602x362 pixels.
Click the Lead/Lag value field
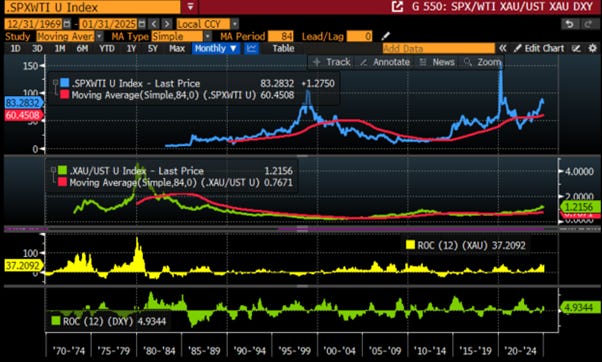(359, 36)
